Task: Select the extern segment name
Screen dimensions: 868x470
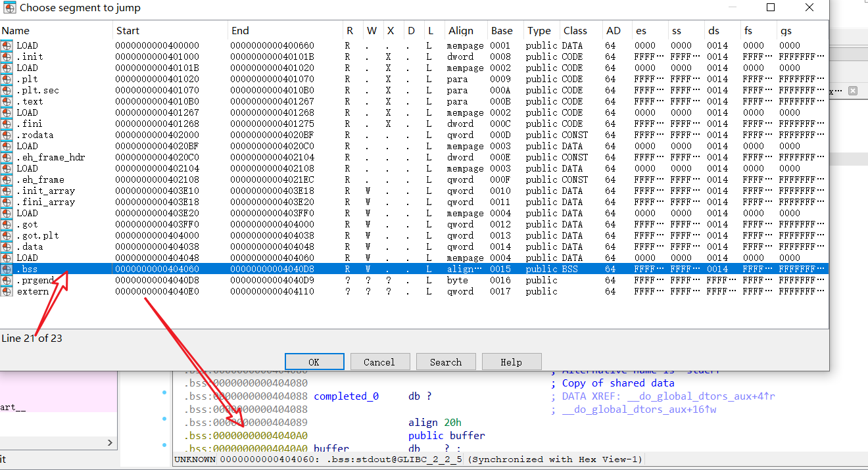Action: [32, 291]
